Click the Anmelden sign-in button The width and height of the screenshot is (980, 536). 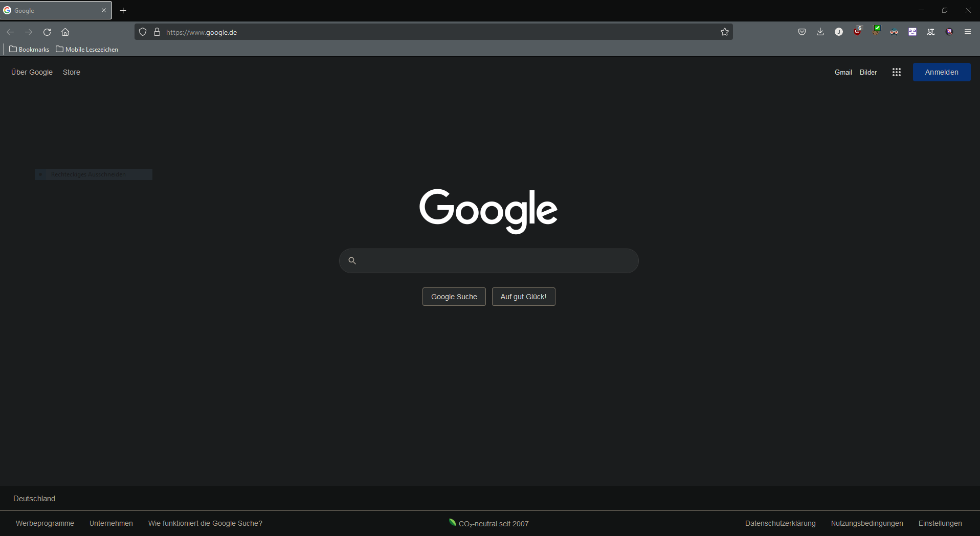(x=942, y=72)
